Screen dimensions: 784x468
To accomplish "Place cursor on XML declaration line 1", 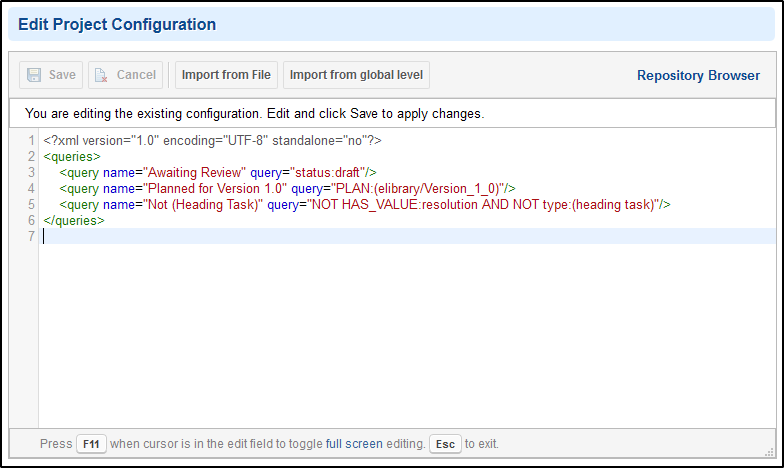I will point(212,140).
